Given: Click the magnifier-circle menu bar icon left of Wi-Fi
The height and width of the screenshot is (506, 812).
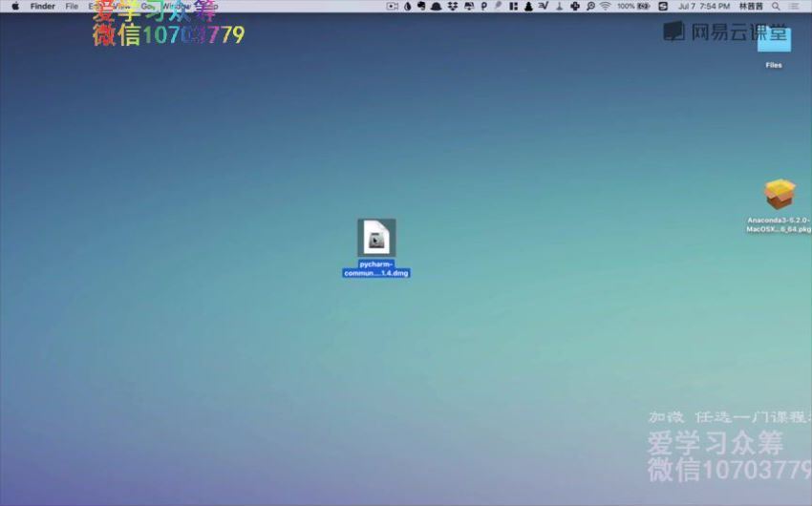Looking at the screenshot, I should click(x=590, y=7).
